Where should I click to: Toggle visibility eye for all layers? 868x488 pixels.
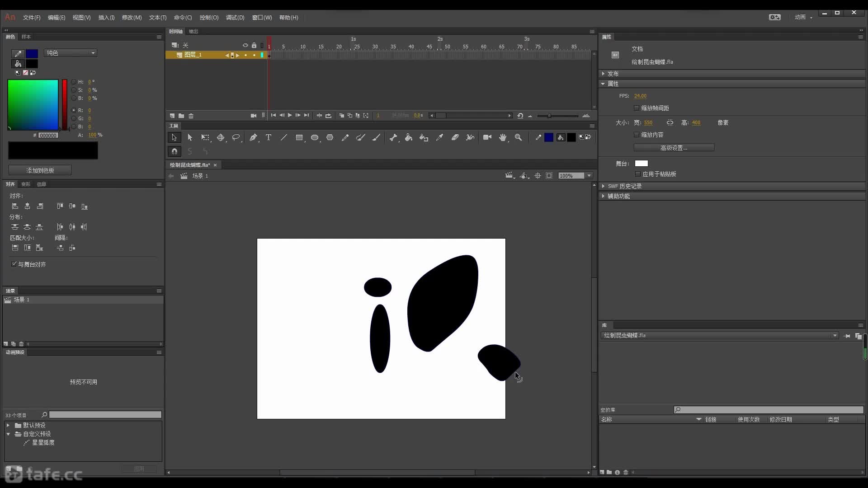pyautogui.click(x=245, y=45)
